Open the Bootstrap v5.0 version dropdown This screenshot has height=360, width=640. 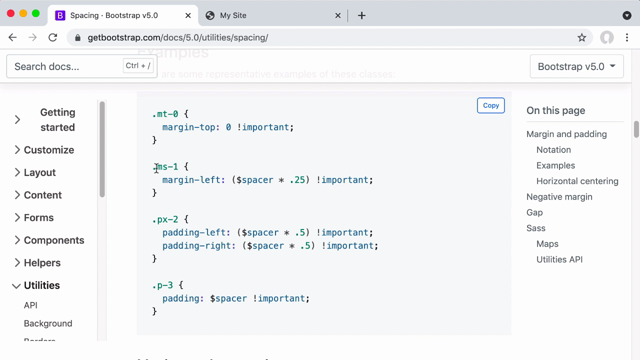pos(576,66)
